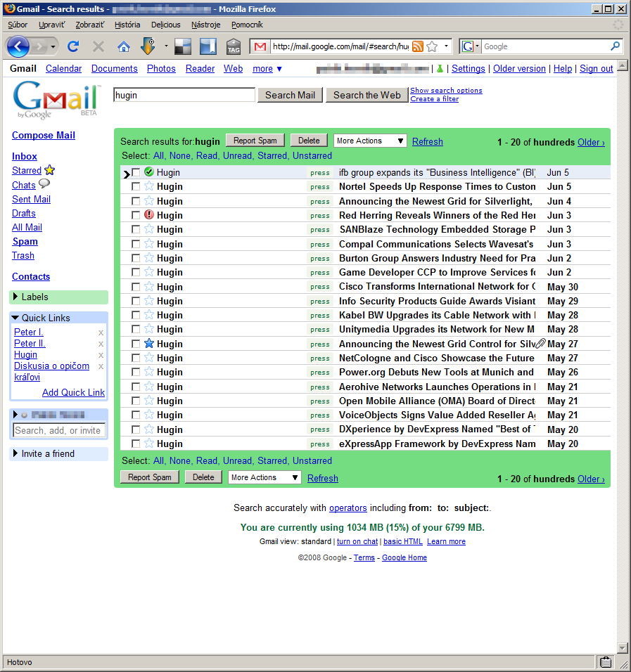Open the top More Actions dropdown
Viewport: 631px width, 672px height.
click(x=370, y=141)
